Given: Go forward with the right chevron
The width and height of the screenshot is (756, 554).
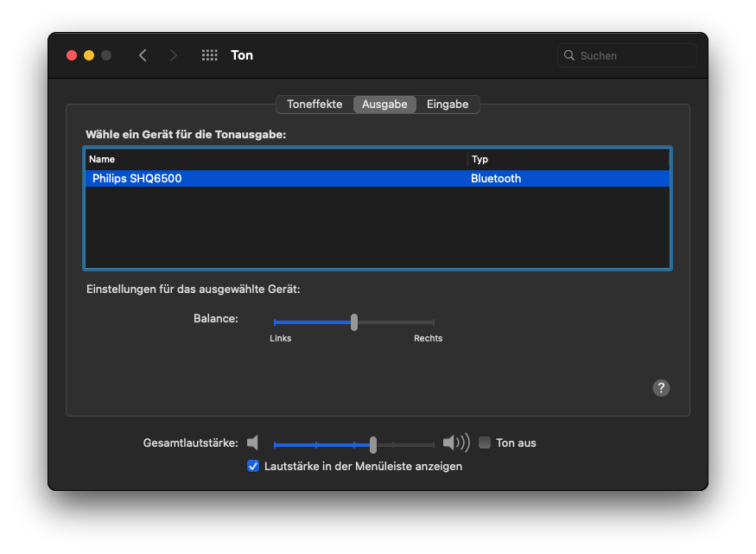Looking at the screenshot, I should click(174, 55).
